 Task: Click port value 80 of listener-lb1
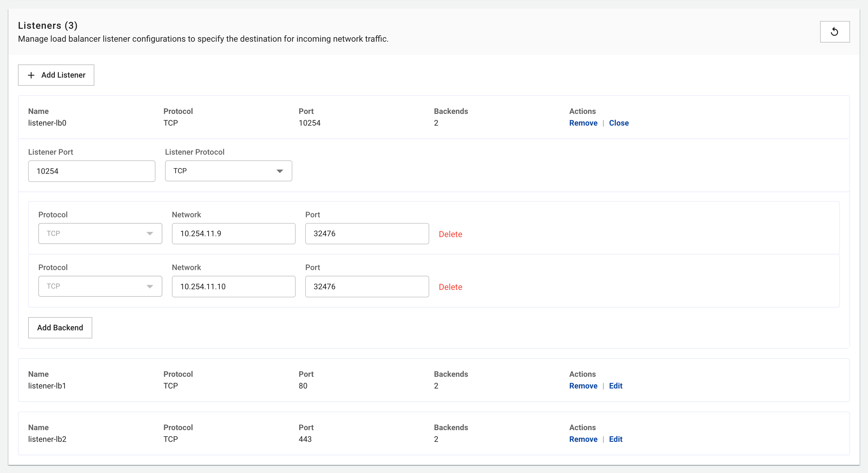point(303,386)
